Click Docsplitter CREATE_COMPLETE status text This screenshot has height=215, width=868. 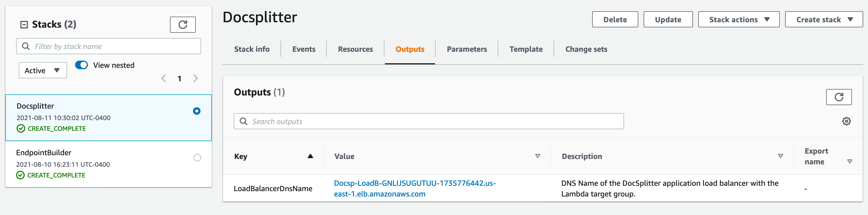[x=57, y=128]
